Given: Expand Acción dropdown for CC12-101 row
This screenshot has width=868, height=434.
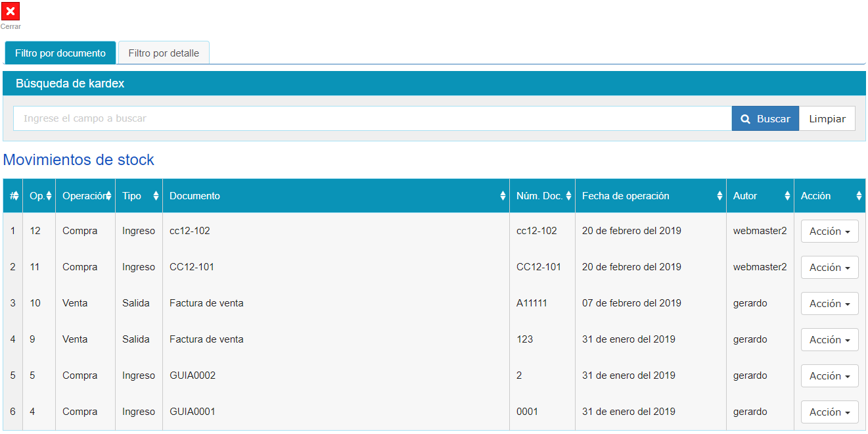Looking at the screenshot, I should pyautogui.click(x=829, y=268).
